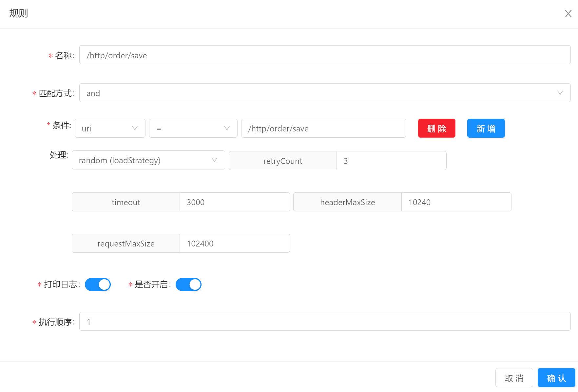This screenshot has height=392, width=578.
Task: Click the chevron arrow in uri select
Action: click(x=135, y=128)
